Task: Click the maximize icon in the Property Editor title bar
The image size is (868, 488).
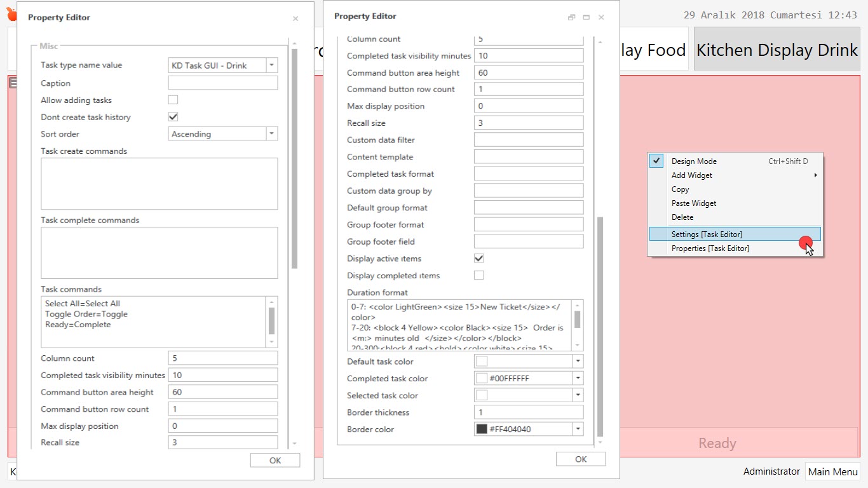Action: point(586,18)
